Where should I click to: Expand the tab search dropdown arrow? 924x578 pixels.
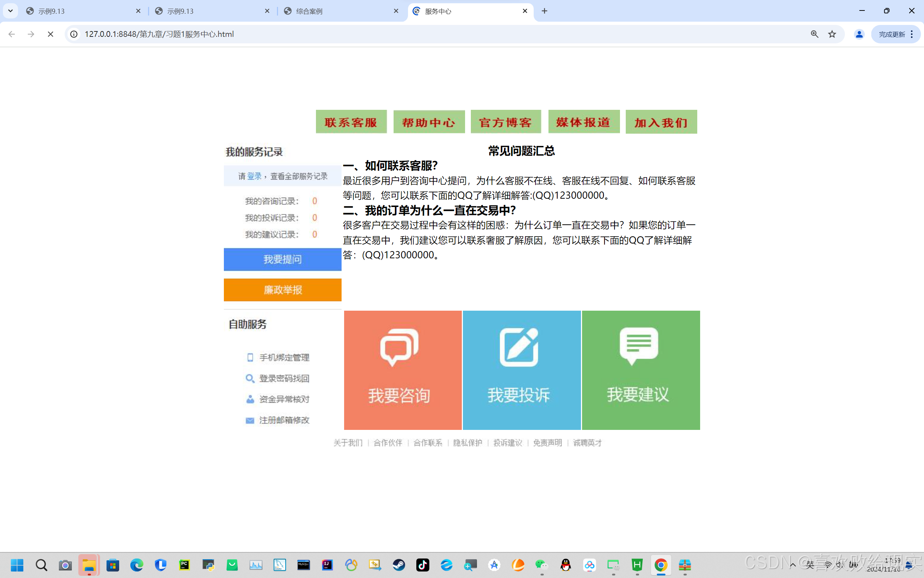(x=10, y=11)
